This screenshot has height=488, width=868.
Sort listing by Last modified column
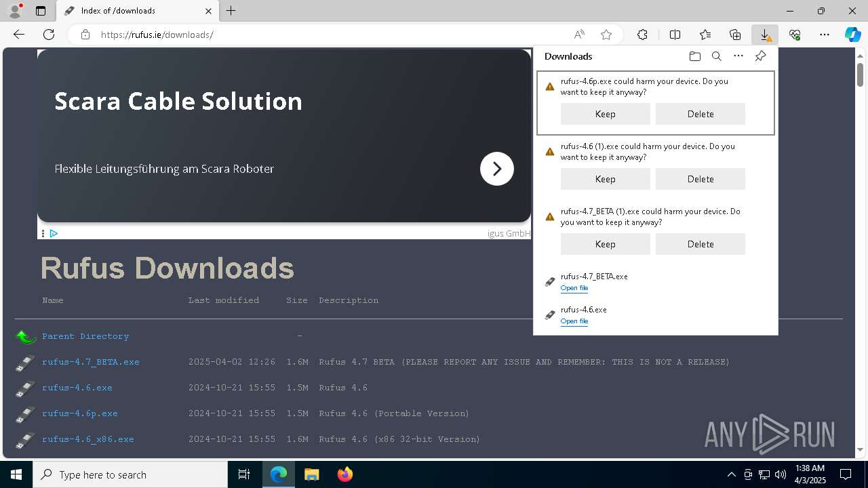point(224,300)
